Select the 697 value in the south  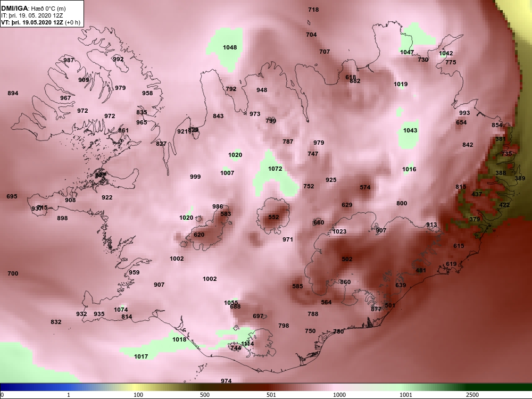[258, 316]
